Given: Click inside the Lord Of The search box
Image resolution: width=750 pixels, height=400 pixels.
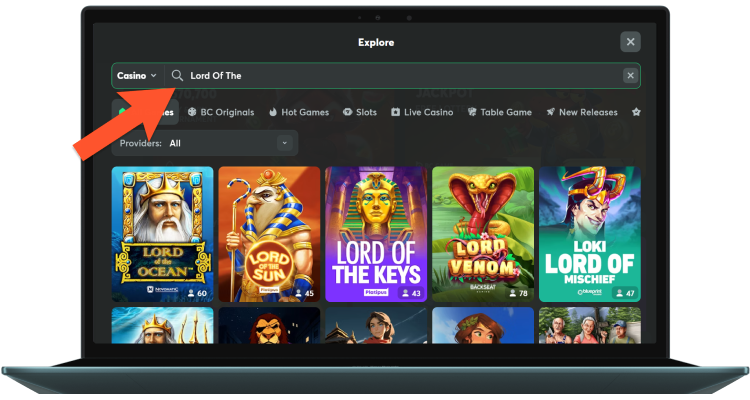Looking at the screenshot, I should click(x=400, y=76).
